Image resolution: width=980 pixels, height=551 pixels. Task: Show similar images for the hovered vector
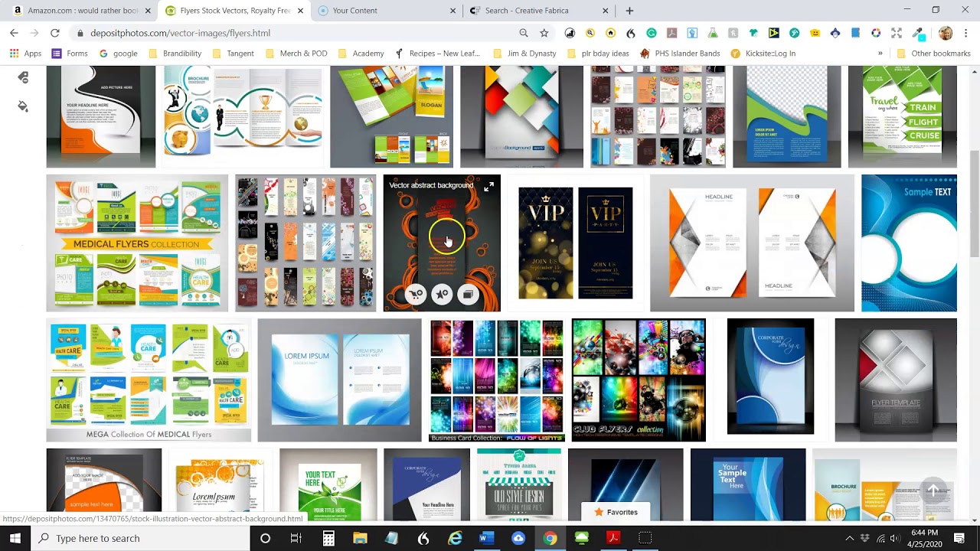(x=468, y=294)
